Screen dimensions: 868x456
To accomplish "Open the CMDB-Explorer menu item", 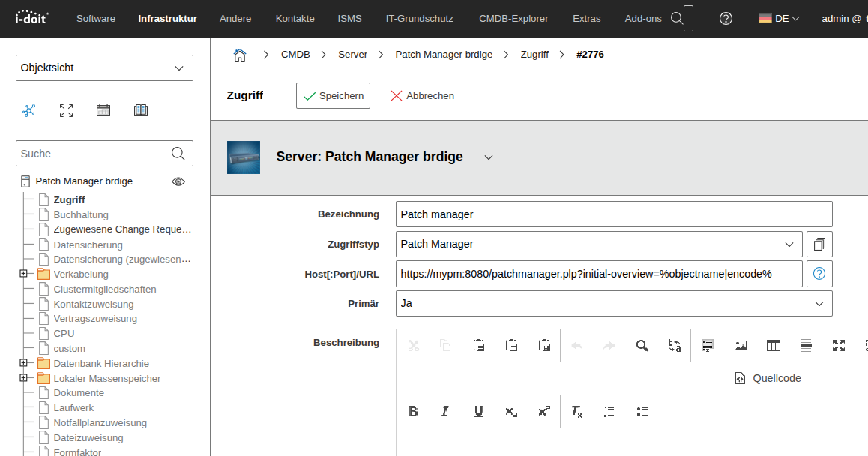I will (x=513, y=18).
